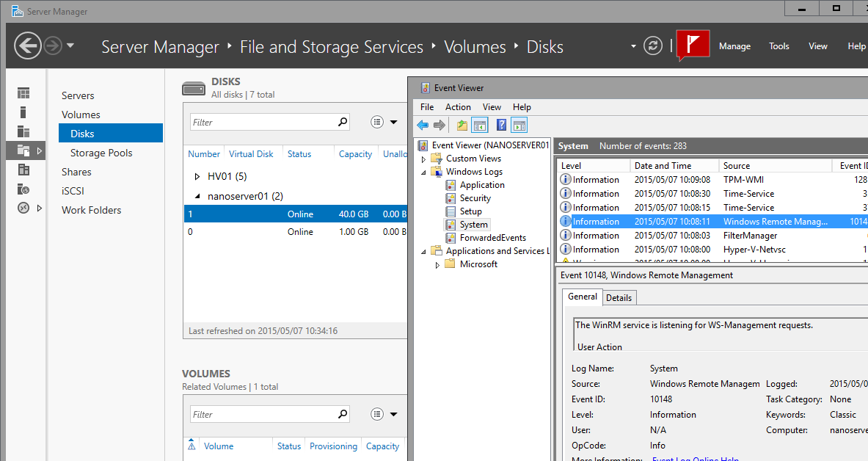The image size is (868, 461).
Task: Open the red notifications flag
Action: (692, 46)
